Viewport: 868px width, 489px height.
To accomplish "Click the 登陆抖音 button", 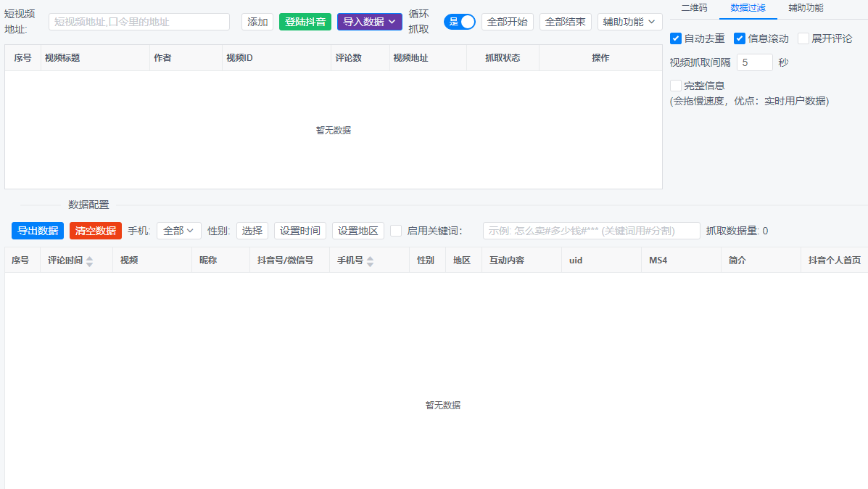I will 305,22.
